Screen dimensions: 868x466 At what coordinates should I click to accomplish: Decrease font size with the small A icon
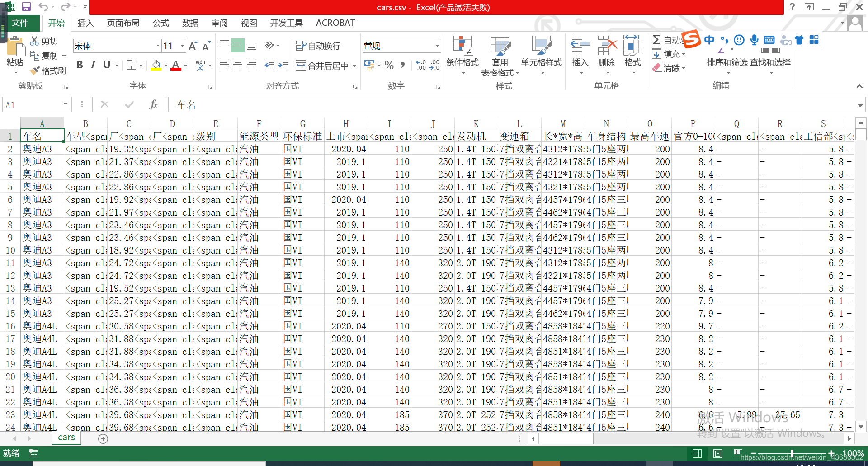206,46
